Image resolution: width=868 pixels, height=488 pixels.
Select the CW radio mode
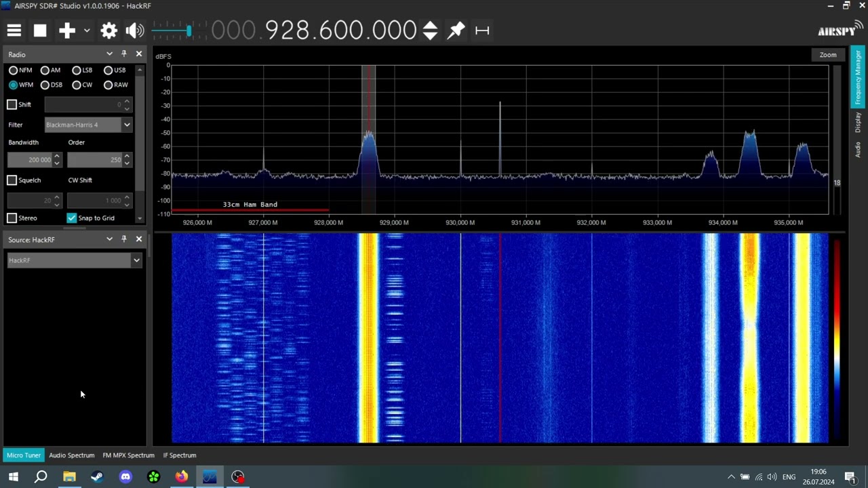(x=82, y=85)
